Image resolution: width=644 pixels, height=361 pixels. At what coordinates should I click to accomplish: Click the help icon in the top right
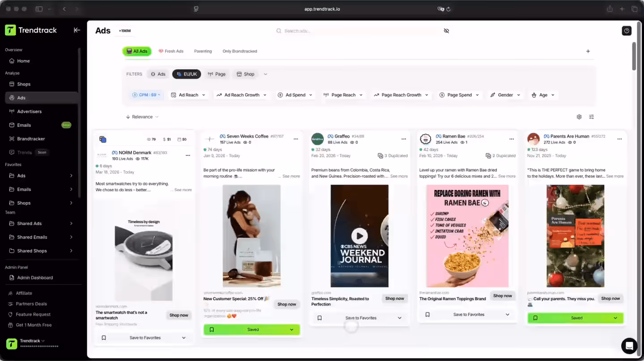pyautogui.click(x=627, y=30)
